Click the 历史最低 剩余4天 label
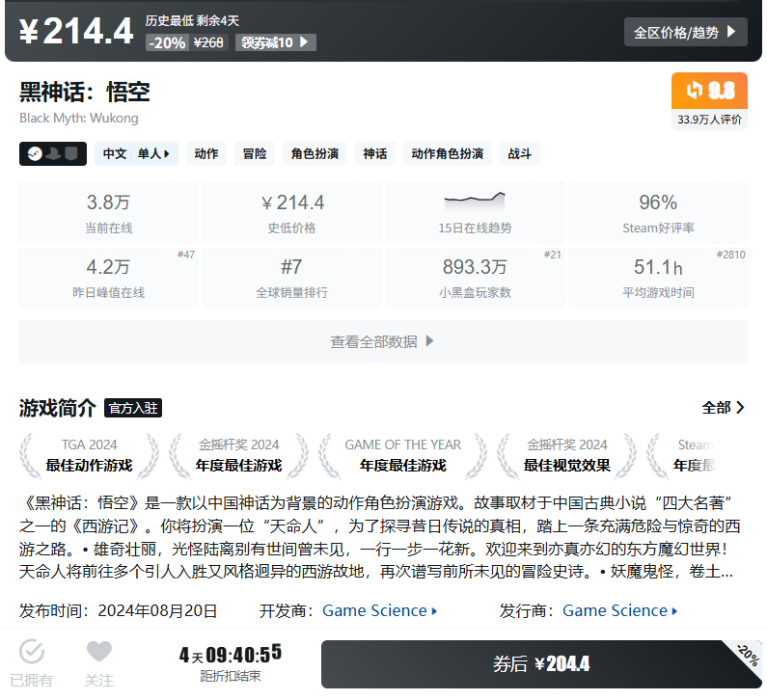Screen dimensions: 767x700 pos(192,20)
